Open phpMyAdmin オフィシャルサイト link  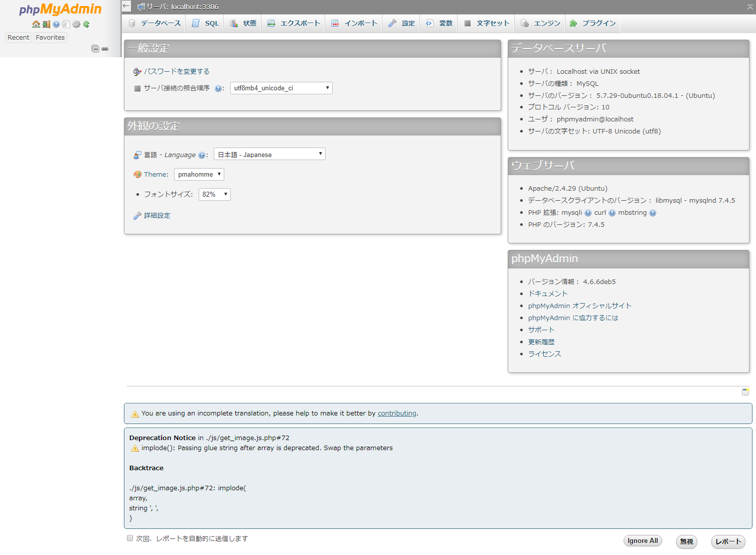pyautogui.click(x=580, y=306)
